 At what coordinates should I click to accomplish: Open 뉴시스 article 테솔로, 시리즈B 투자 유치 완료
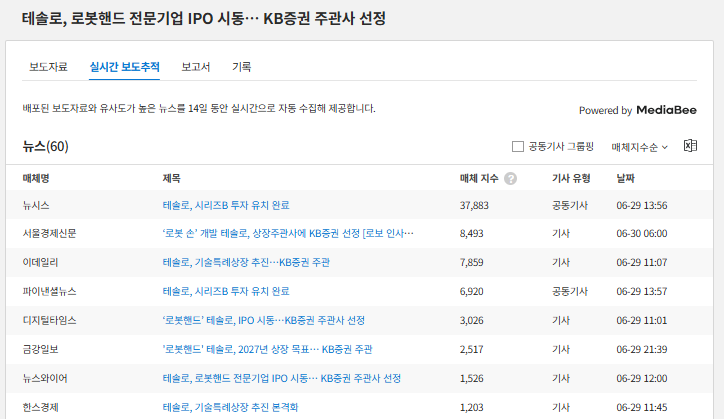click(x=226, y=205)
